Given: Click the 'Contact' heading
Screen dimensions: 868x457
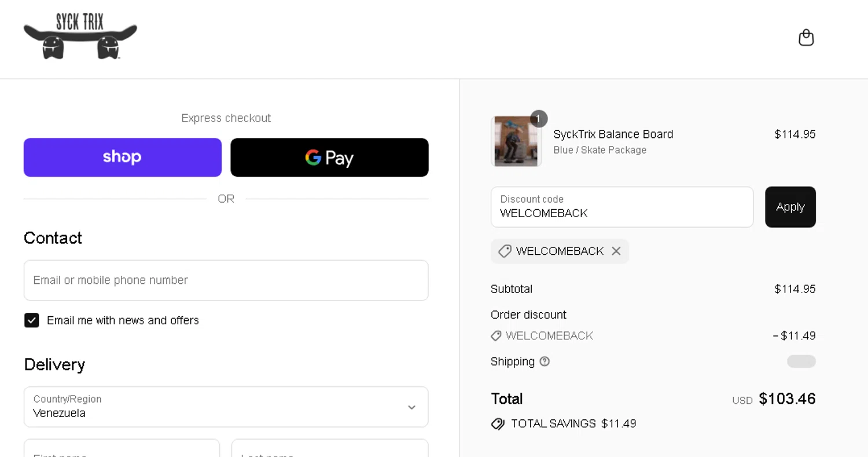Looking at the screenshot, I should click(x=53, y=238).
